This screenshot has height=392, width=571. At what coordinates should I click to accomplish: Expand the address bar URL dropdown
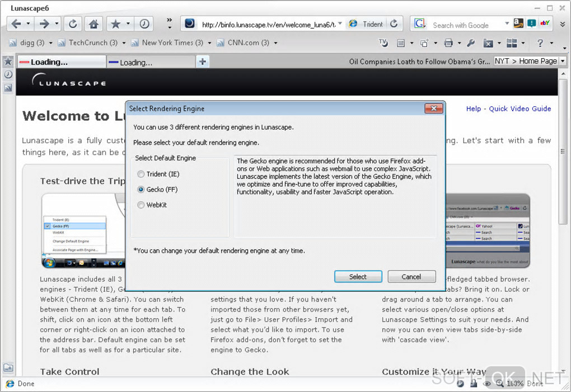(340, 24)
